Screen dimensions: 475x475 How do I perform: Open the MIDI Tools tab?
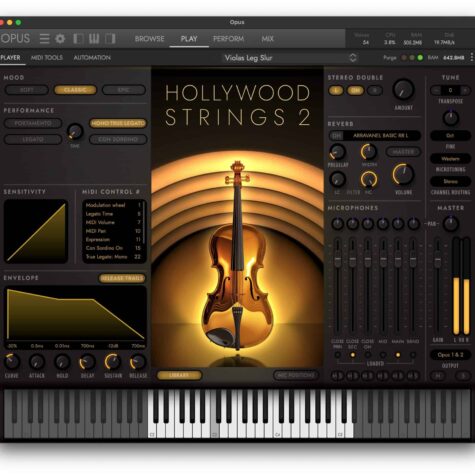click(x=47, y=58)
